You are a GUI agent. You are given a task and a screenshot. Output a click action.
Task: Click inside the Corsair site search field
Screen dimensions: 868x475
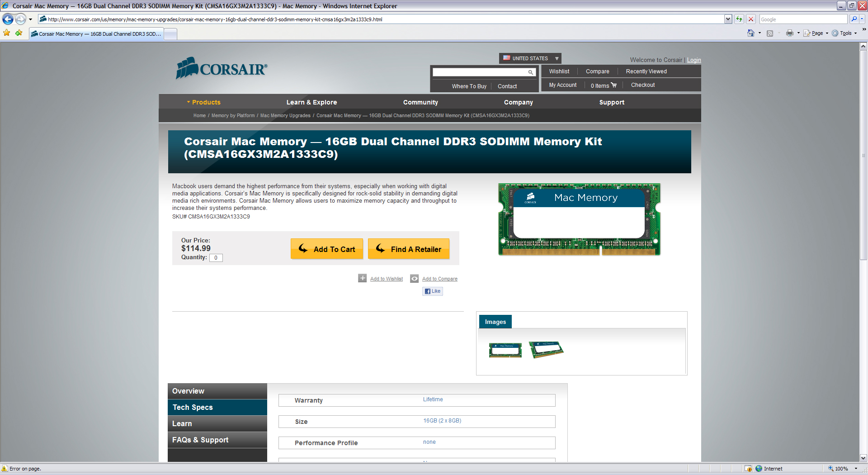tap(480, 72)
